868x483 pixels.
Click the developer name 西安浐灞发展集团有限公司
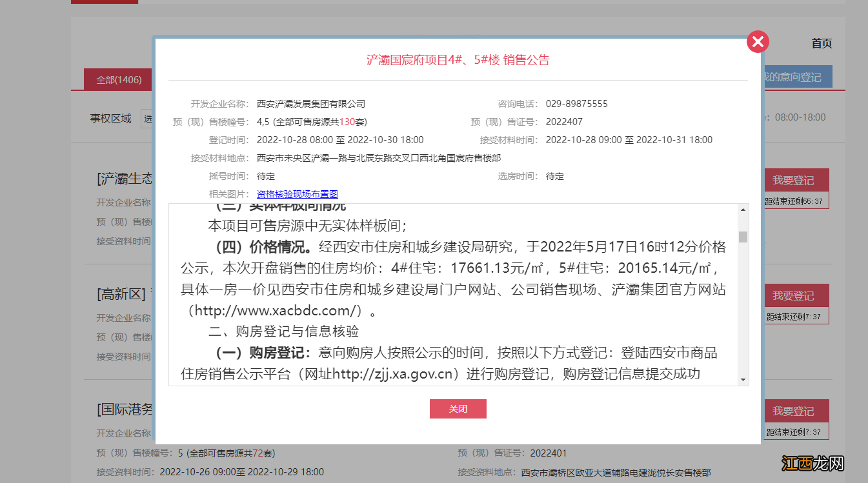click(x=311, y=104)
